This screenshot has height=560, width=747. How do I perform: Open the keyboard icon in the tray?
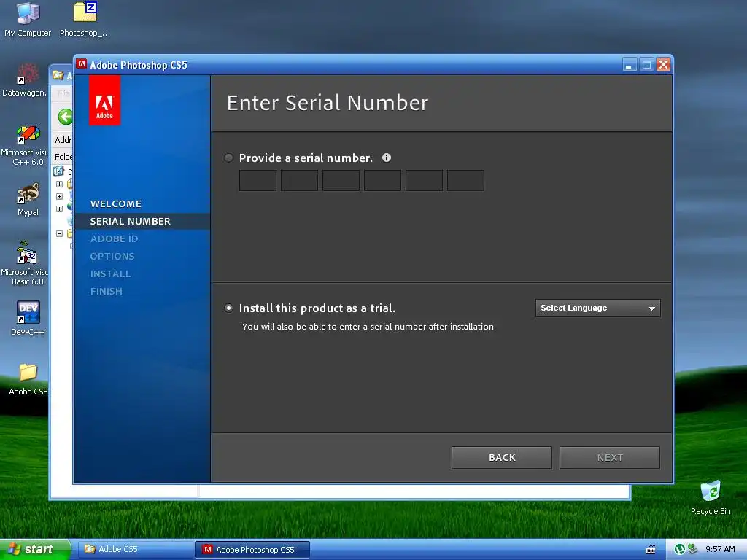point(650,550)
